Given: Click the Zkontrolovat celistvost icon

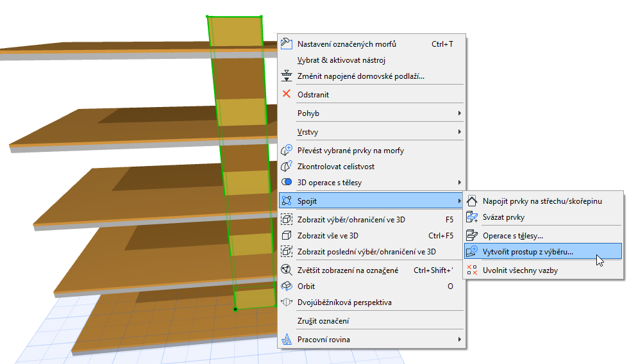Looking at the screenshot, I should click(x=287, y=167).
